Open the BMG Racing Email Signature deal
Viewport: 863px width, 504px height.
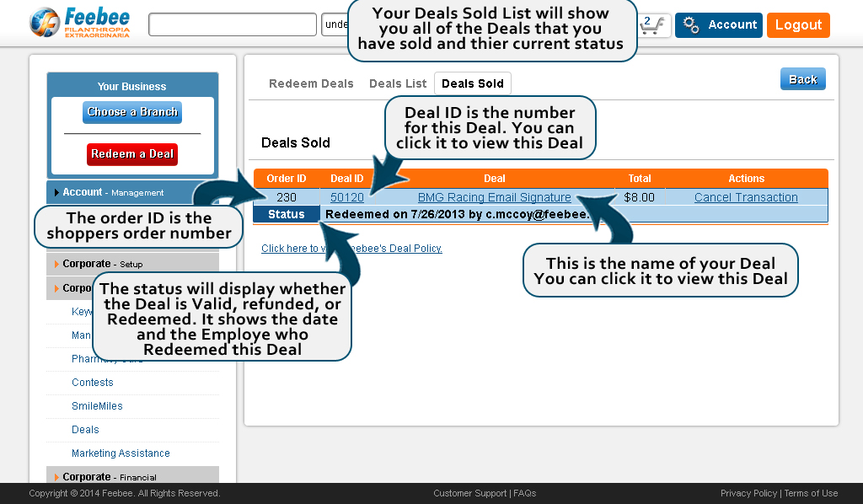pyautogui.click(x=494, y=197)
